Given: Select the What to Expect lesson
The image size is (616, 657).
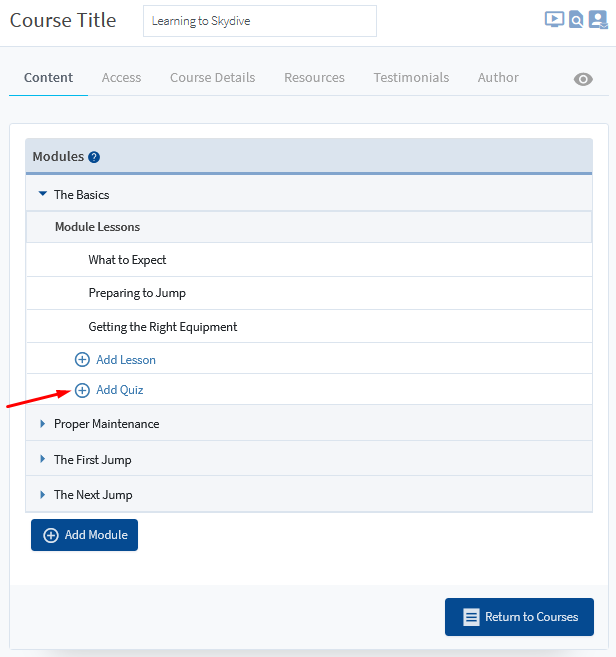Looking at the screenshot, I should click(127, 260).
